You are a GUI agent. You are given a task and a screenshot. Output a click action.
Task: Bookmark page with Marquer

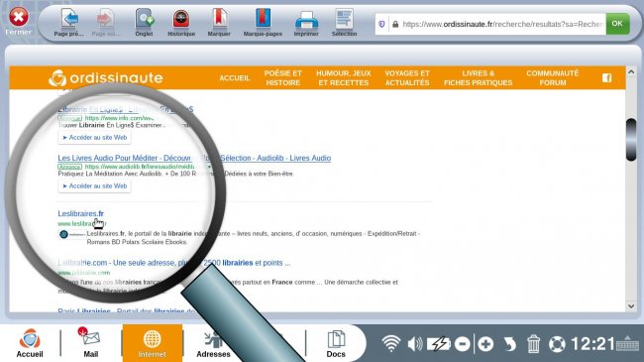point(219,23)
